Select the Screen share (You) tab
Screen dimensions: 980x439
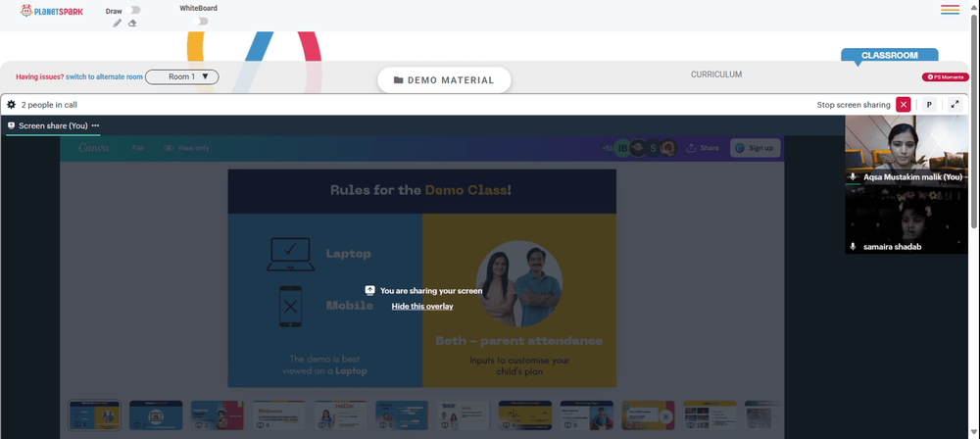[x=53, y=125]
